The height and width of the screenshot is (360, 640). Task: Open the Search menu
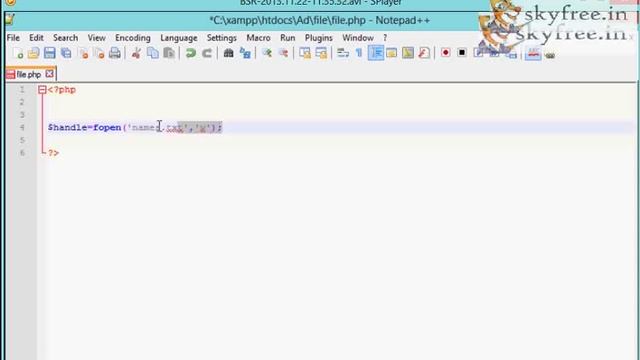tap(65, 38)
